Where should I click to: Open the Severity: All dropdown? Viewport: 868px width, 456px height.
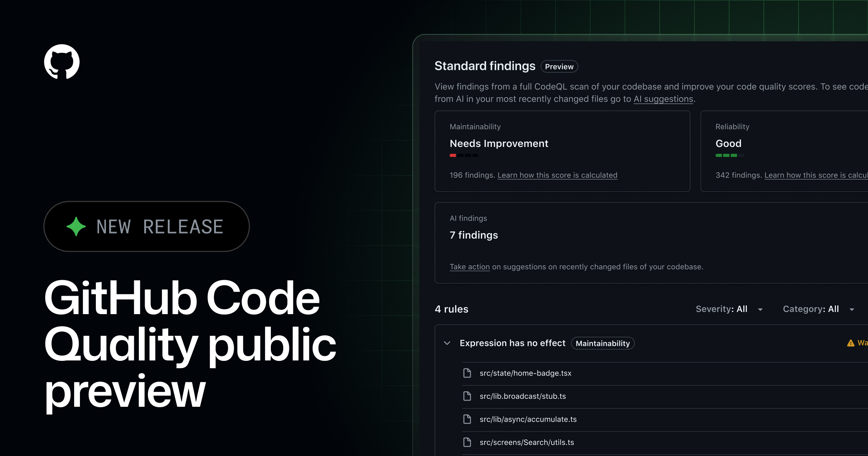point(729,309)
